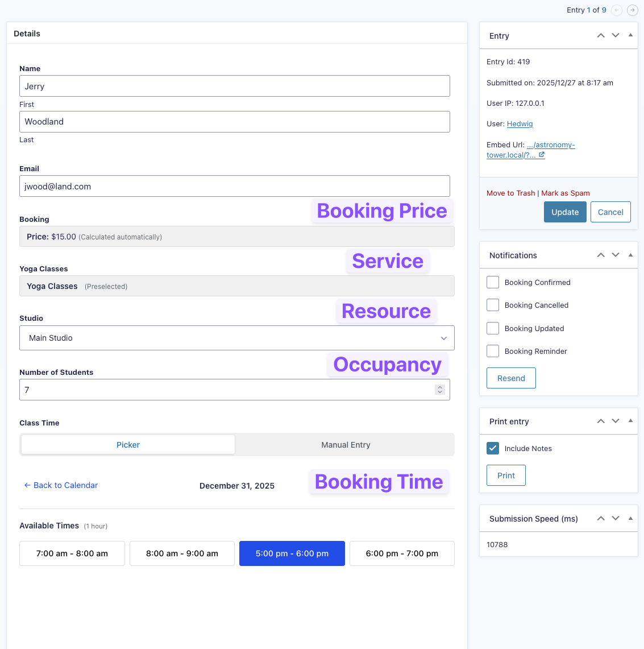Select the Picker tab
The image size is (644, 649).
pyautogui.click(x=128, y=445)
